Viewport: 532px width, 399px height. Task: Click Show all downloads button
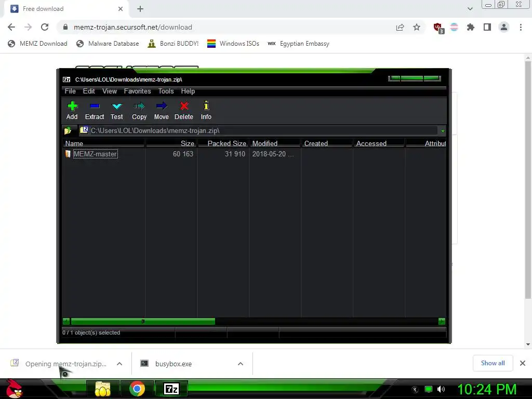493,363
